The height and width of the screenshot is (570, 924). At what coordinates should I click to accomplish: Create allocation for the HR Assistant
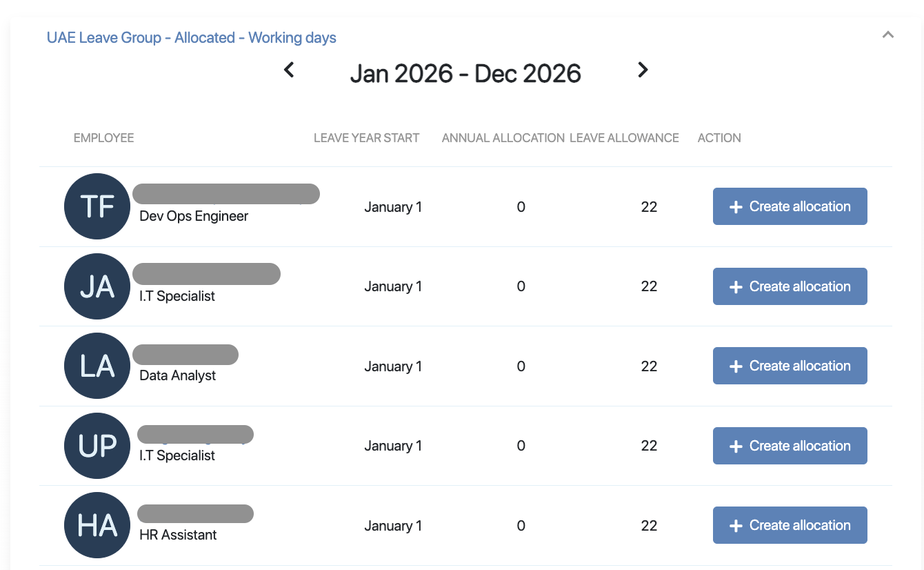(x=790, y=525)
